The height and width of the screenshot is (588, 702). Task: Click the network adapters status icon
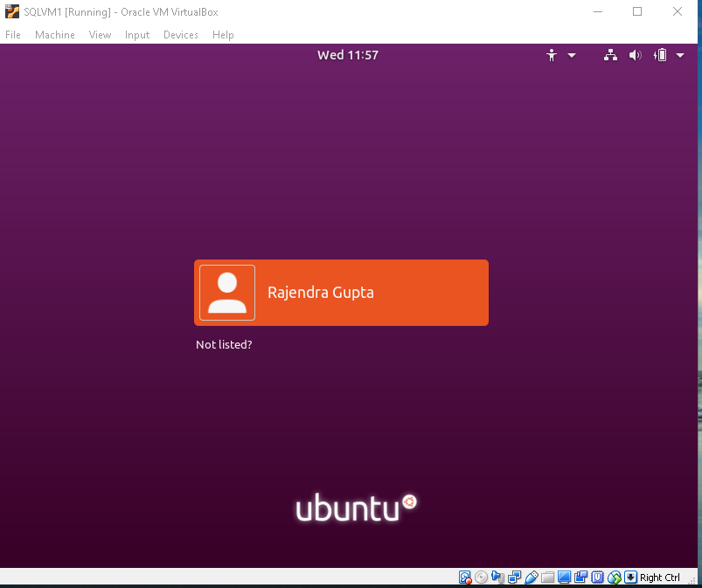click(x=514, y=578)
